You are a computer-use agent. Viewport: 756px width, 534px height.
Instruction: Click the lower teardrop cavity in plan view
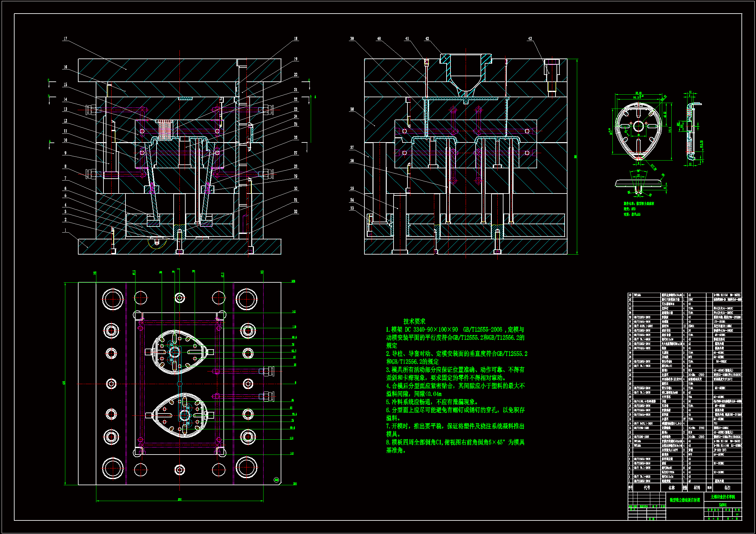(180, 415)
